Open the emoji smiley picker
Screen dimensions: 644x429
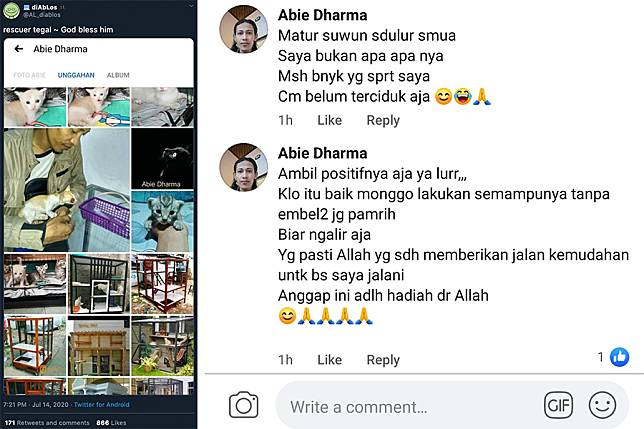click(602, 405)
